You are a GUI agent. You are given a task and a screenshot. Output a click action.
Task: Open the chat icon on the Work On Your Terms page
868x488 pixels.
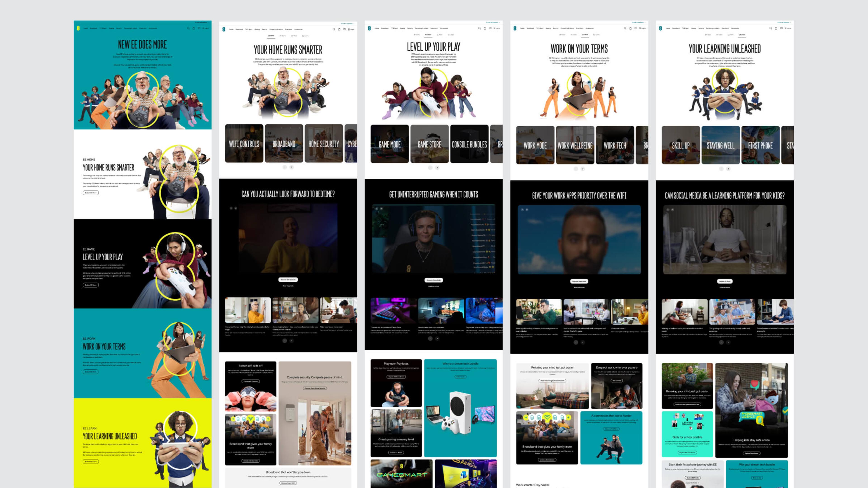635,28
